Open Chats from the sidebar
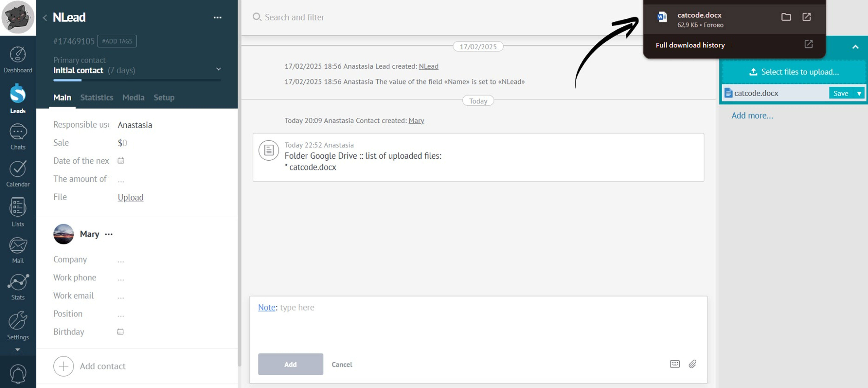 18,132
